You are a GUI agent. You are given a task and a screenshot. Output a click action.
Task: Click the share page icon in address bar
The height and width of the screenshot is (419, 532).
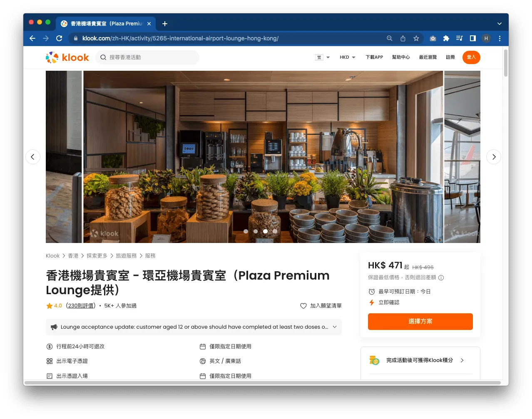pos(403,38)
